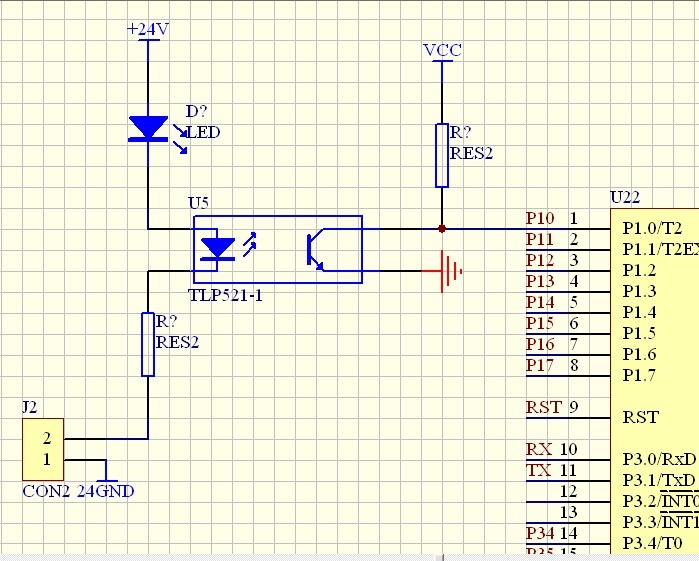The image size is (699, 561).
Task: Select the J2 CON2 connector component
Action: click(45, 449)
